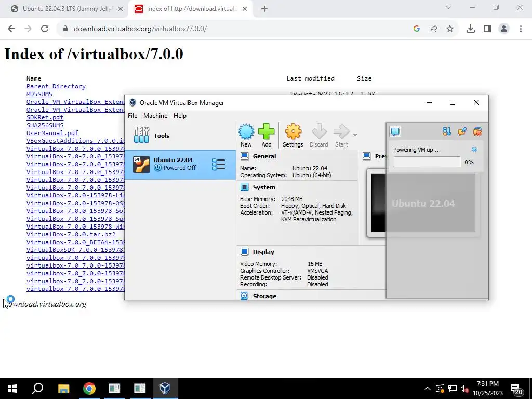Toggle the Chrome side panel icon

487,29
